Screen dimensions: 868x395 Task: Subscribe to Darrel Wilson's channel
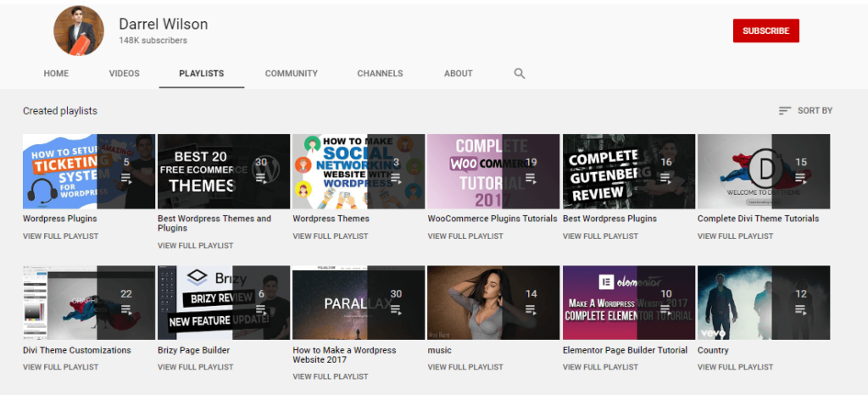tap(766, 31)
